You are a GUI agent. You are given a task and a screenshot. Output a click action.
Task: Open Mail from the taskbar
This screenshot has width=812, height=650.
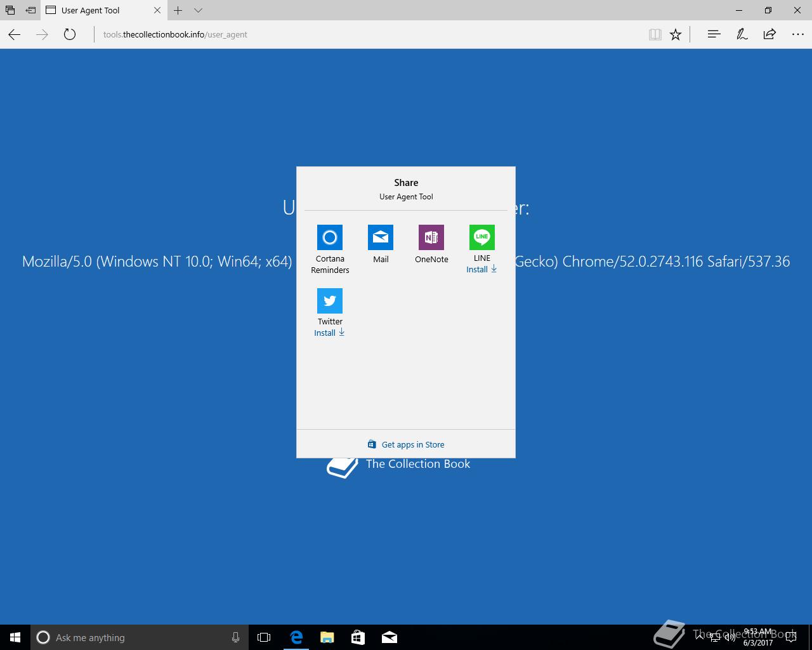390,637
